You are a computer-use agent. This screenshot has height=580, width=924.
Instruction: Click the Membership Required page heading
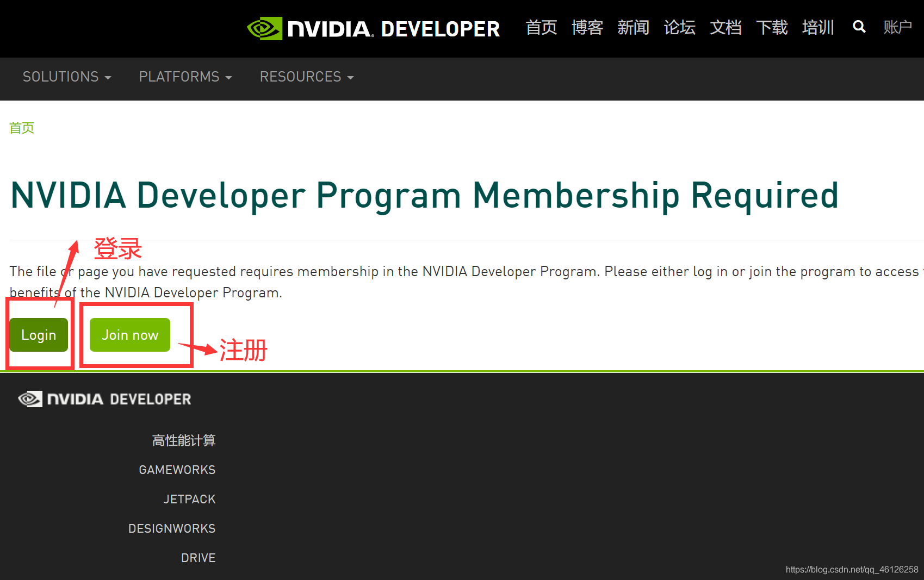click(424, 196)
